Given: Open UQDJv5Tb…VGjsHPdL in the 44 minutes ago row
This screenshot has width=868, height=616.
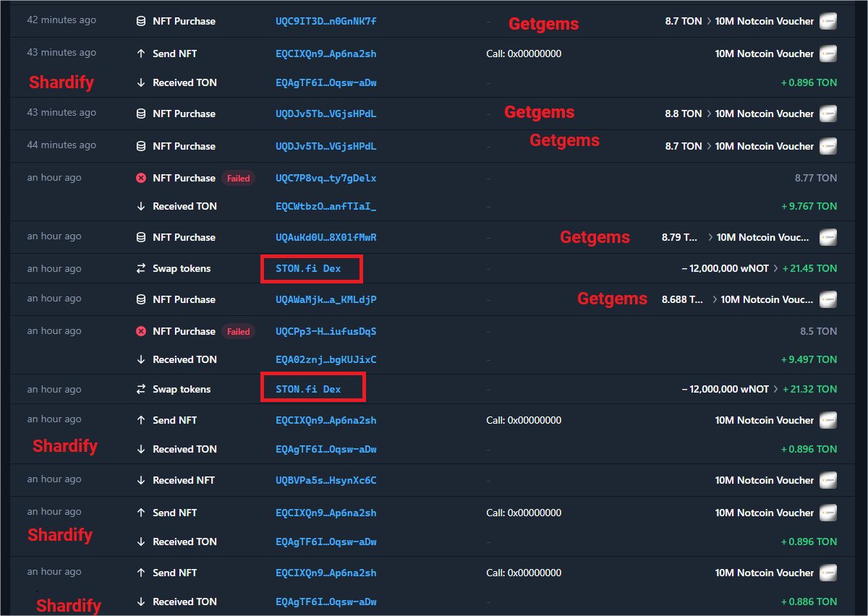Looking at the screenshot, I should (325, 146).
